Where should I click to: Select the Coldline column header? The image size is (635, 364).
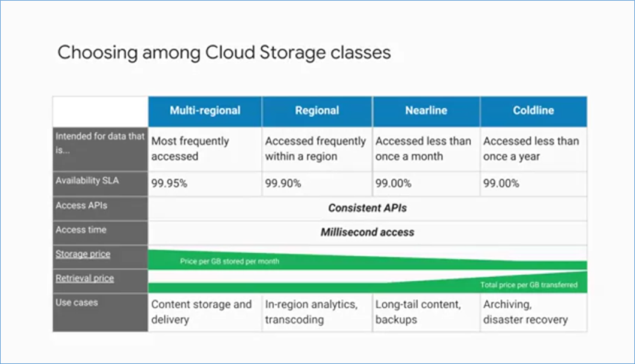point(533,111)
